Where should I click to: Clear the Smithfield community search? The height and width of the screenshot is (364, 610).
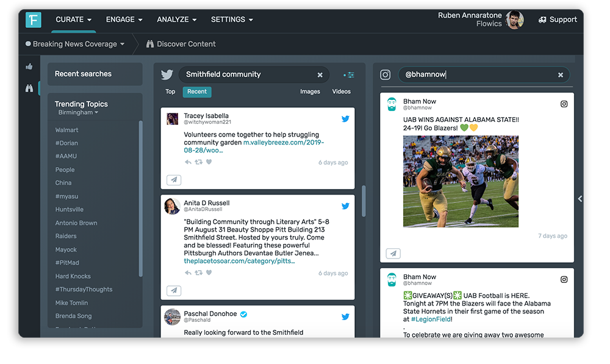pyautogui.click(x=320, y=74)
